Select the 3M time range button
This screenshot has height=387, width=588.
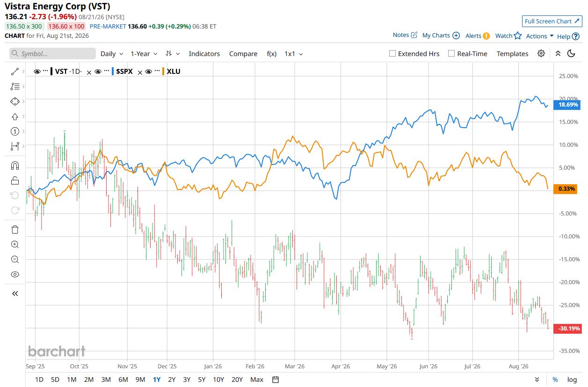106,380
